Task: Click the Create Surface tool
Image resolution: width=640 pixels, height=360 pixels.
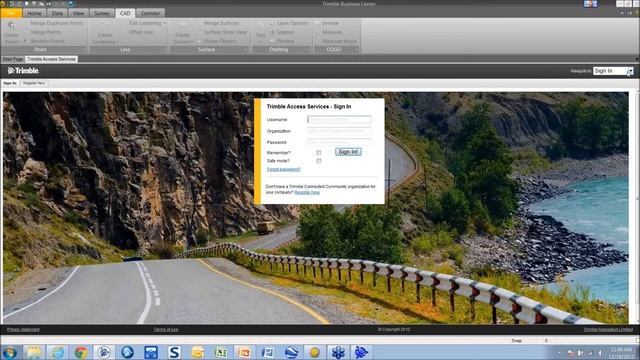Action: [182, 33]
